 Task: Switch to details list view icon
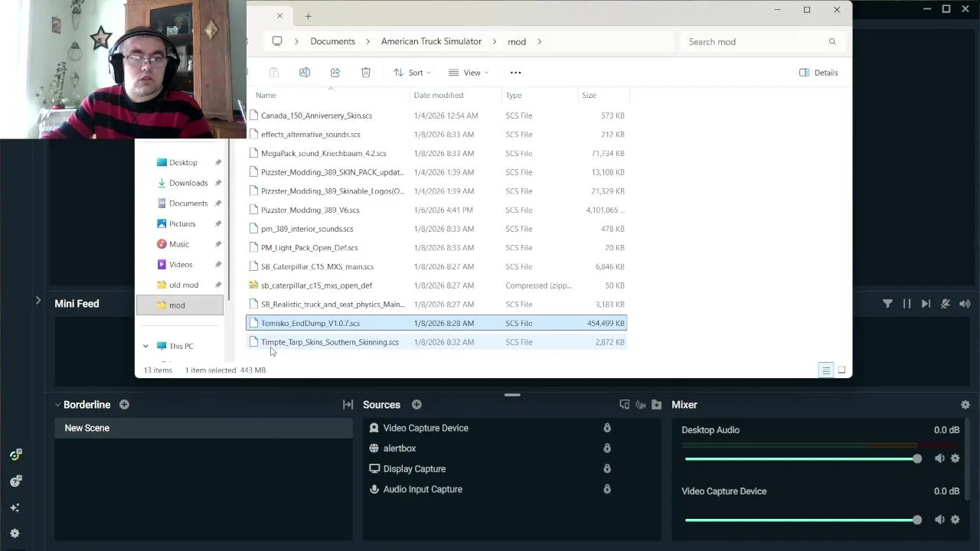coord(825,370)
